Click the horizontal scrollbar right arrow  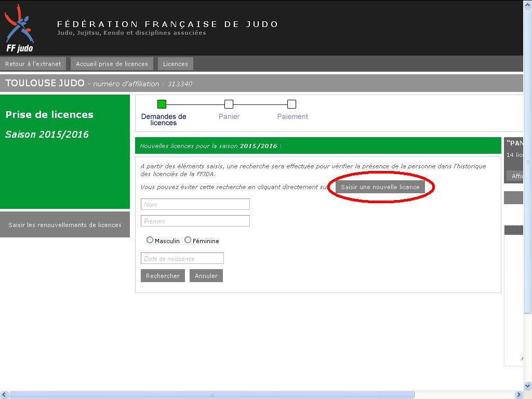[519, 395]
